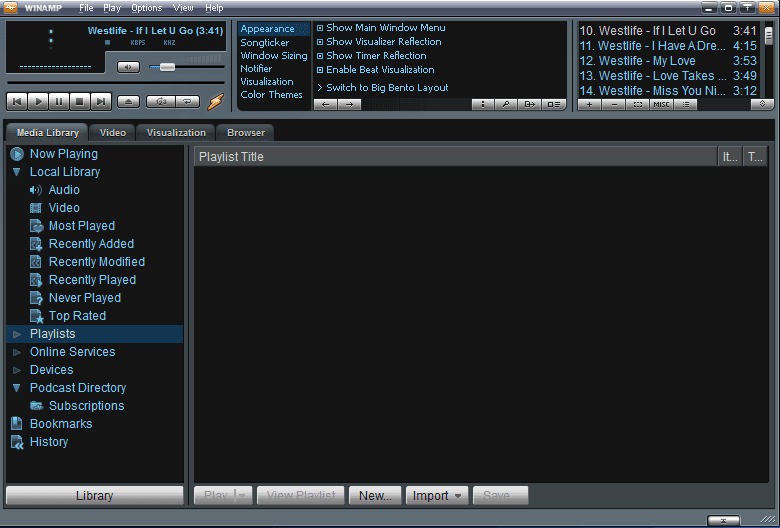Open History in sidebar
This screenshot has height=528, width=780.
pos(49,442)
